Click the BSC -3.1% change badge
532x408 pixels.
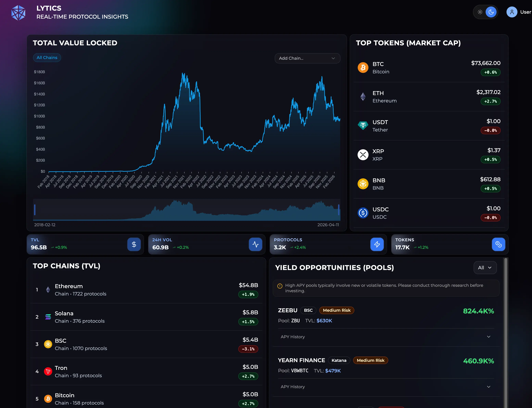pos(248,349)
